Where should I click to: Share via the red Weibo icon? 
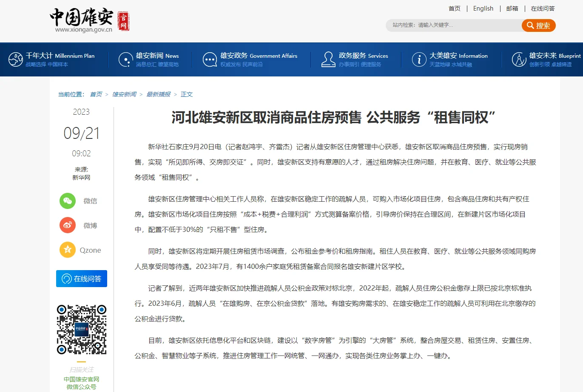click(x=68, y=226)
